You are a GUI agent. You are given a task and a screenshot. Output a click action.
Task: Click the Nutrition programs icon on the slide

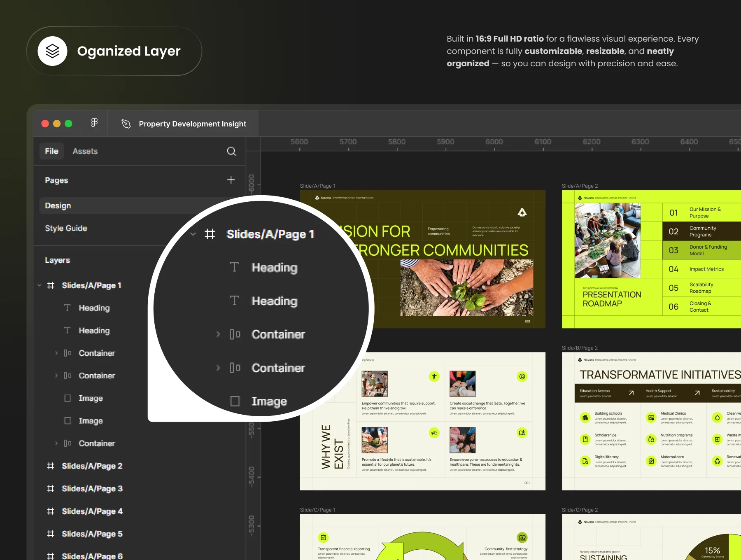coord(651,439)
